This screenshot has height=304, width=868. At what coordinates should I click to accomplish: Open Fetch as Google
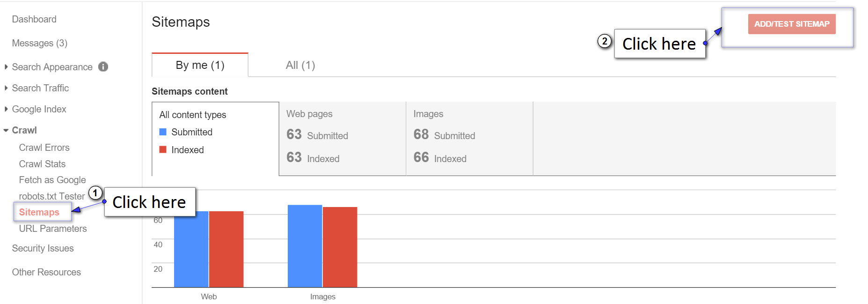tap(52, 180)
